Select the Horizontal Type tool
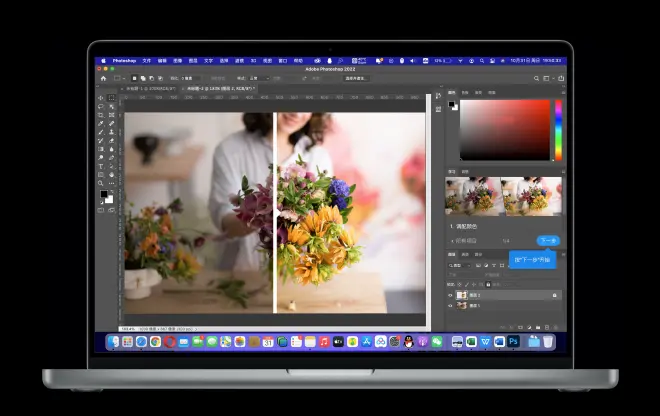The width and height of the screenshot is (660, 416). point(101,166)
